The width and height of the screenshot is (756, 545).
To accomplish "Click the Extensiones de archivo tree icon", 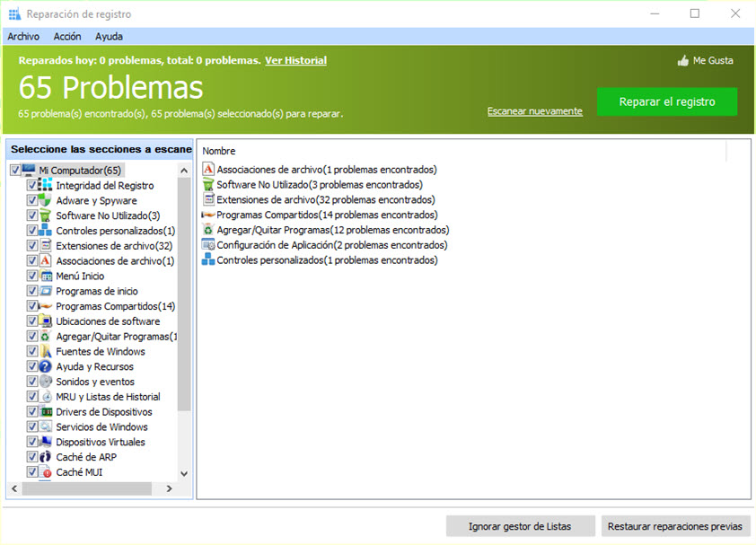I will pos(45,245).
